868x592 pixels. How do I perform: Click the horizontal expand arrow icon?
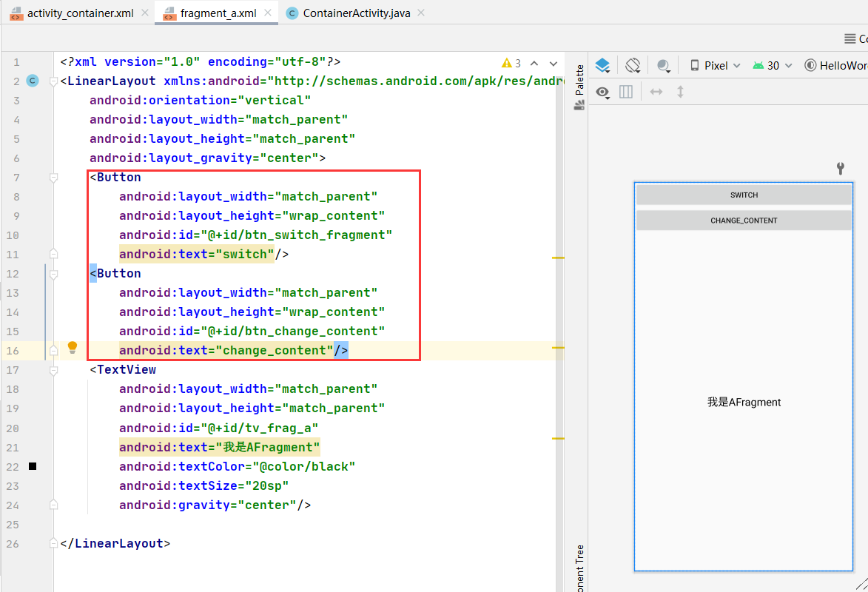[656, 92]
